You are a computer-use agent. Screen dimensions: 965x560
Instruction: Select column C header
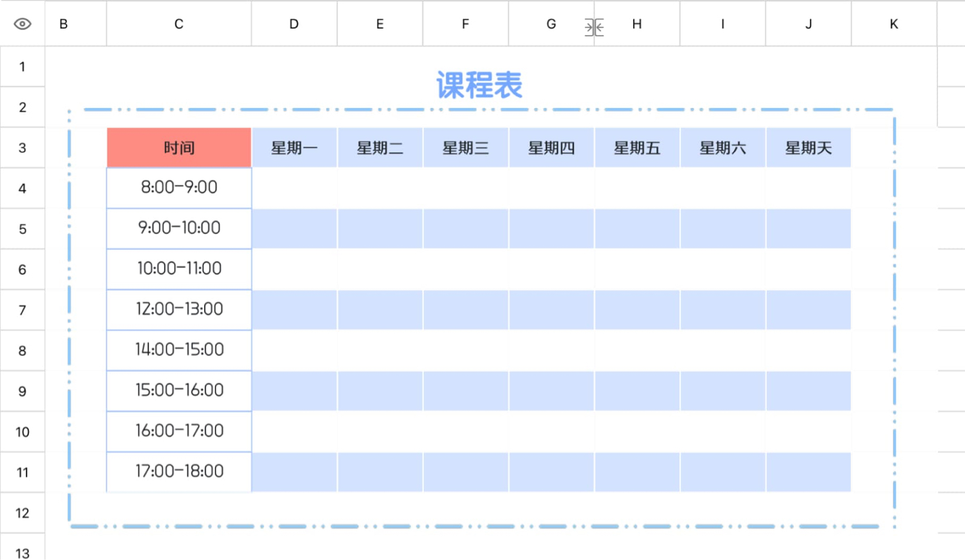(179, 24)
